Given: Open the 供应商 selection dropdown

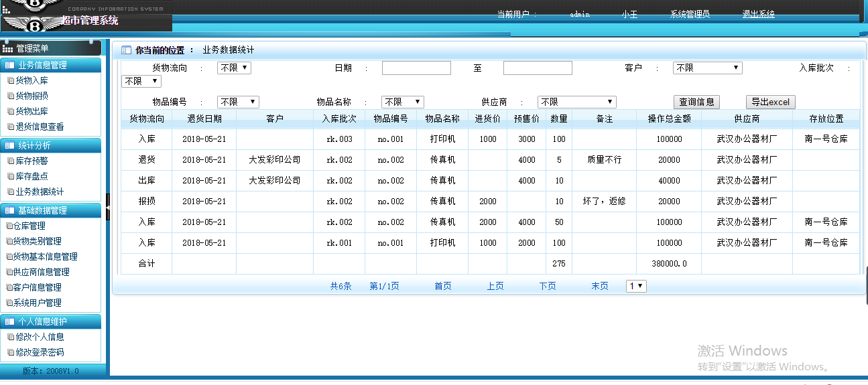Looking at the screenshot, I should pos(576,102).
